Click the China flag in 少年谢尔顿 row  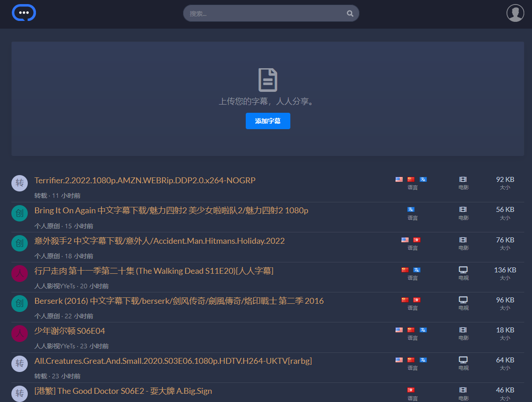coord(411,330)
